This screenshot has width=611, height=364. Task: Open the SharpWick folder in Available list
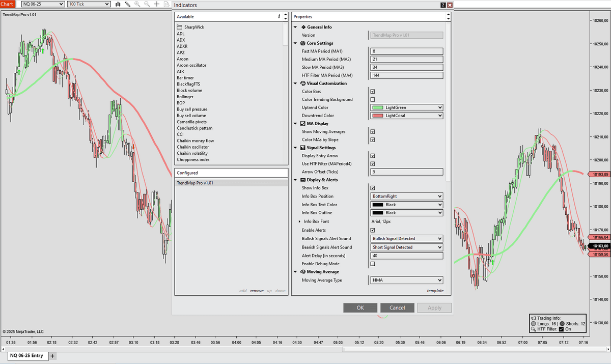pos(191,27)
